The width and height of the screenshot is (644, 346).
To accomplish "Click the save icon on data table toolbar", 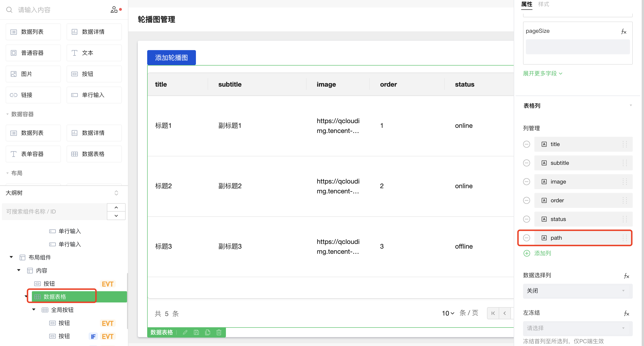I will click(196, 332).
